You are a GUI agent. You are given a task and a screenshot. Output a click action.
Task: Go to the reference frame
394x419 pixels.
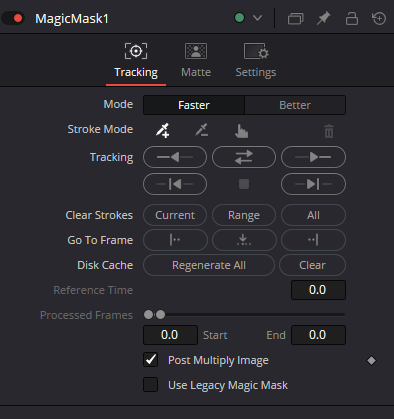point(244,240)
